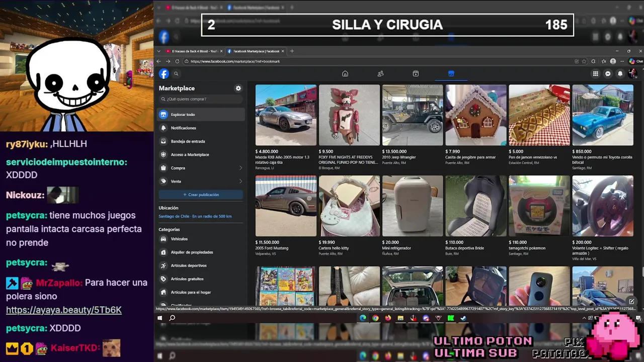Image resolution: width=644 pixels, height=362 pixels.
Task: Select Explorar todo in Marketplace sidebar
Action: [x=201, y=115]
